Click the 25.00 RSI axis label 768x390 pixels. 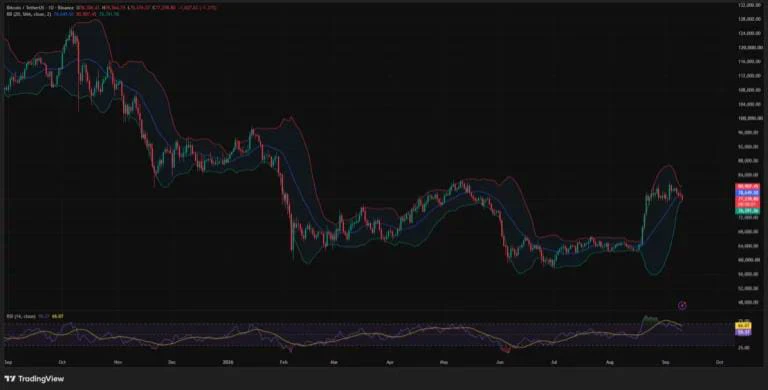click(744, 347)
